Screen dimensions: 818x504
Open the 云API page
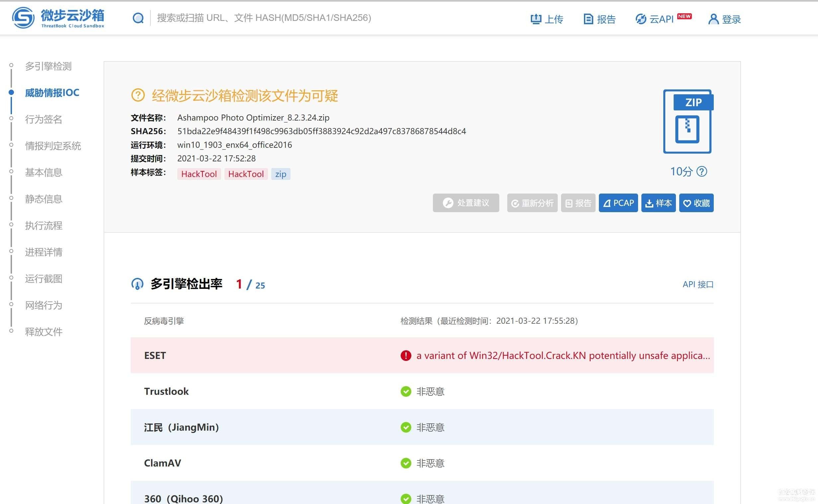[x=655, y=19]
